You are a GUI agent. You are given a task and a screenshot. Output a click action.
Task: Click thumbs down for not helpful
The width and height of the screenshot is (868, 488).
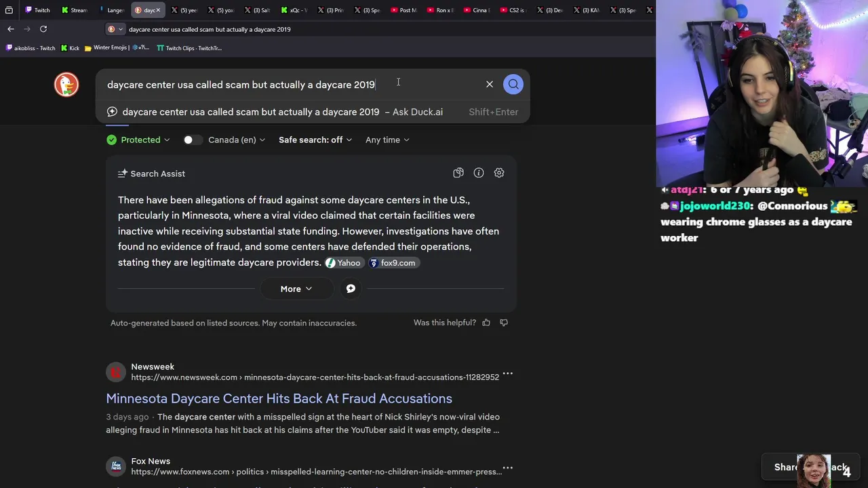(504, 323)
